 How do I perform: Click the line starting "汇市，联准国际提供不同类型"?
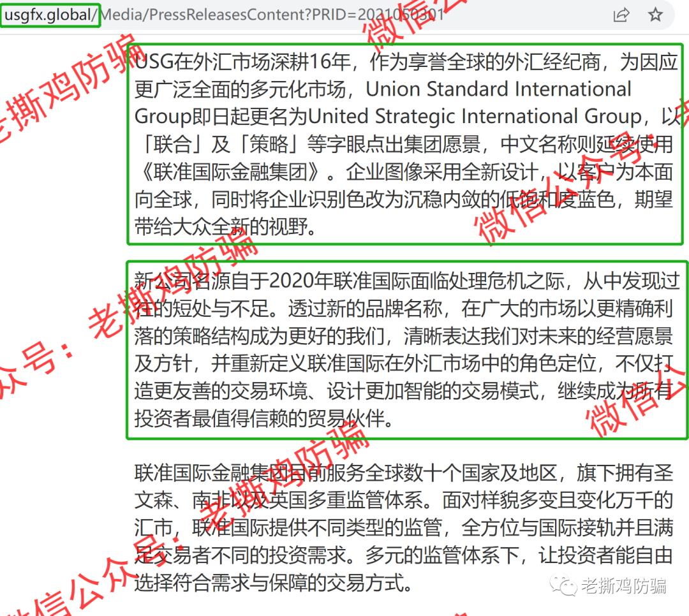(404, 528)
